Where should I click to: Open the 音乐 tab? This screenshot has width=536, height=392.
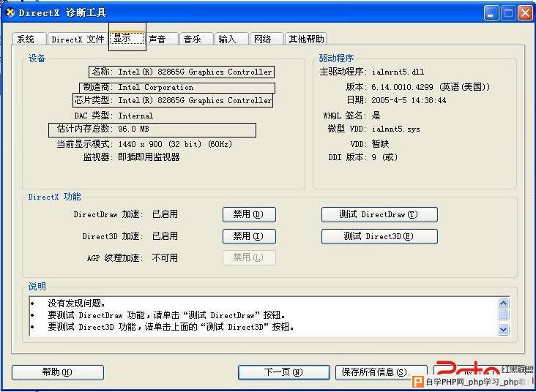(x=196, y=39)
